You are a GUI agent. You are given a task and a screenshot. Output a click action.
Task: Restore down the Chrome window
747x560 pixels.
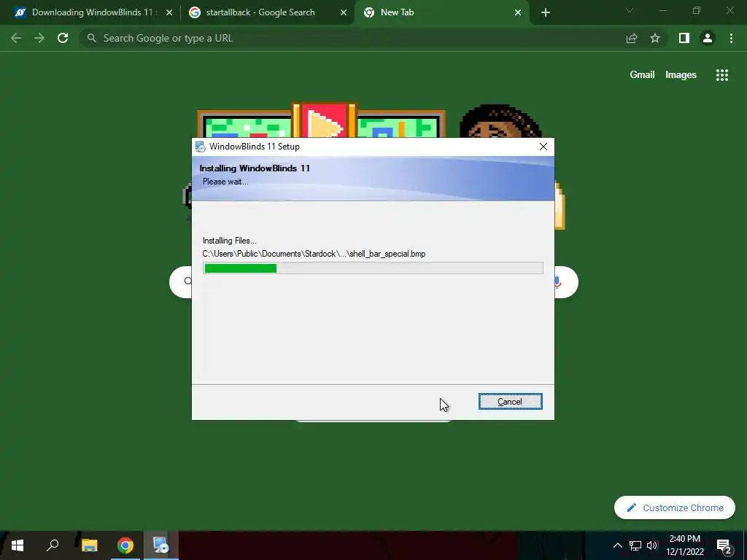[697, 10]
